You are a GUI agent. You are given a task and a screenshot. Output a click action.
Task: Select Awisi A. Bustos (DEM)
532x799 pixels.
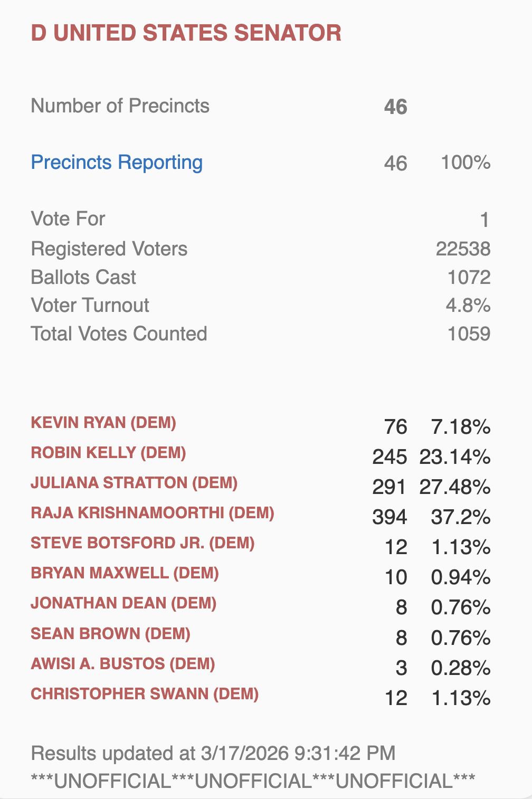click(x=123, y=663)
